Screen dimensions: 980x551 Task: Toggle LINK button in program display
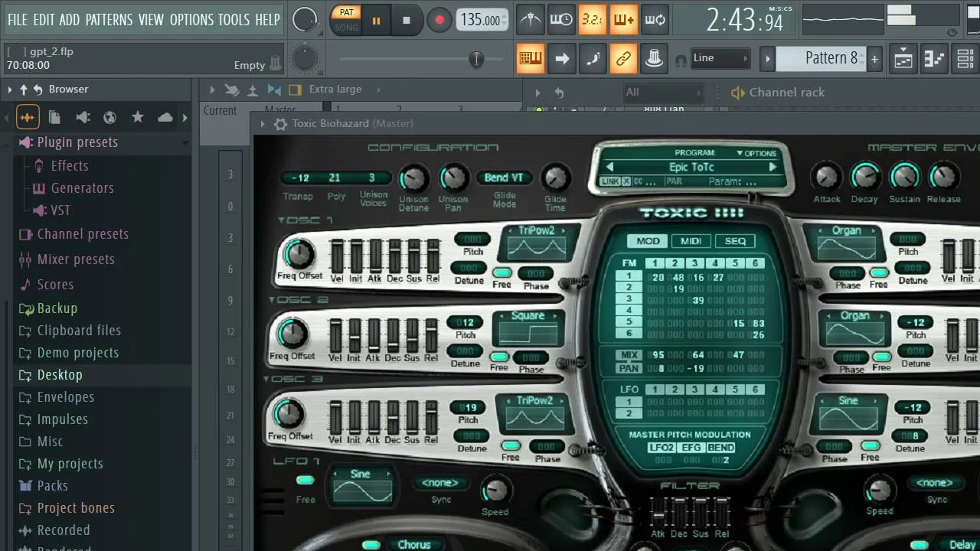coord(610,181)
